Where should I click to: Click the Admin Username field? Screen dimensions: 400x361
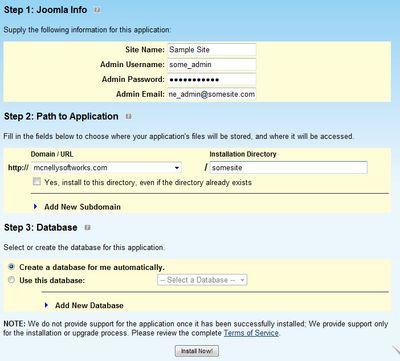[212, 65]
